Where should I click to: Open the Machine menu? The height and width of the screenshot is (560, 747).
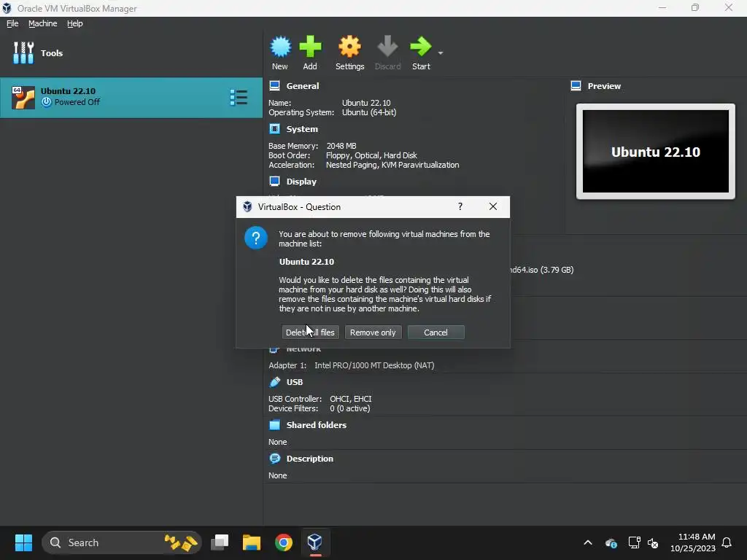42,23
